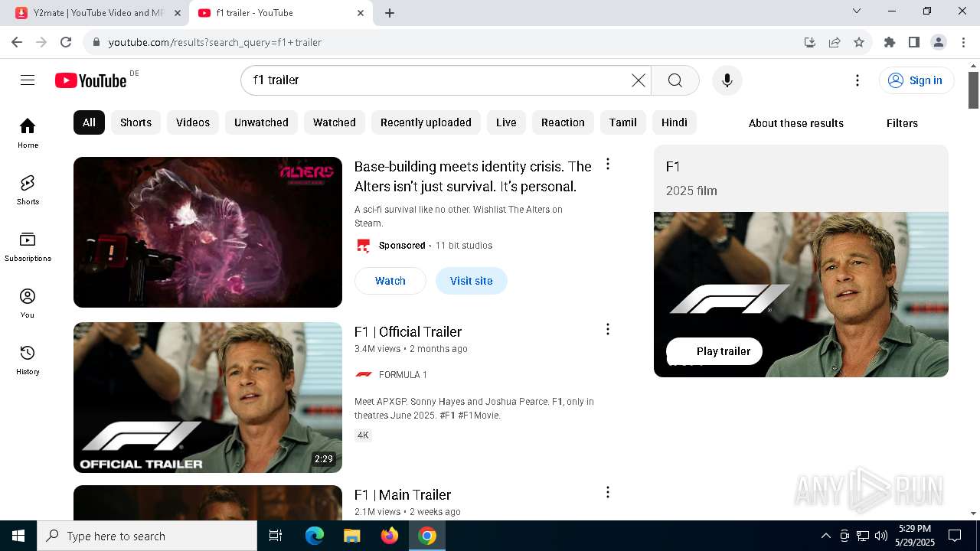The image size is (980, 551).
Task: Click the 11 bit studios advertiser icon
Action: point(364,246)
